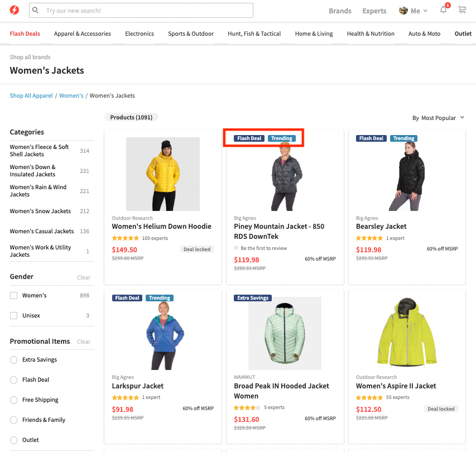Viewport: 476px width, 452px height.
Task: Open the lime Aspire II Jacket photo
Action: (x=407, y=333)
